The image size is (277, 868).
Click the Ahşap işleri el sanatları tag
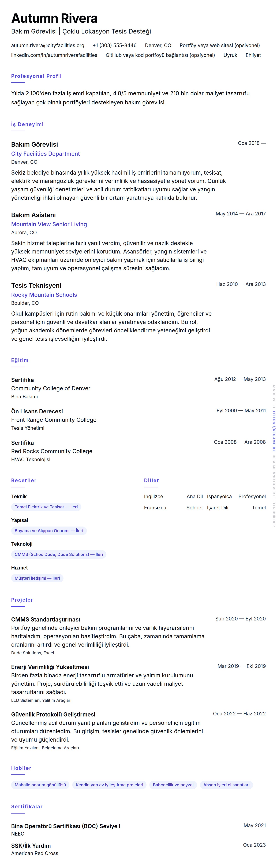(226, 785)
